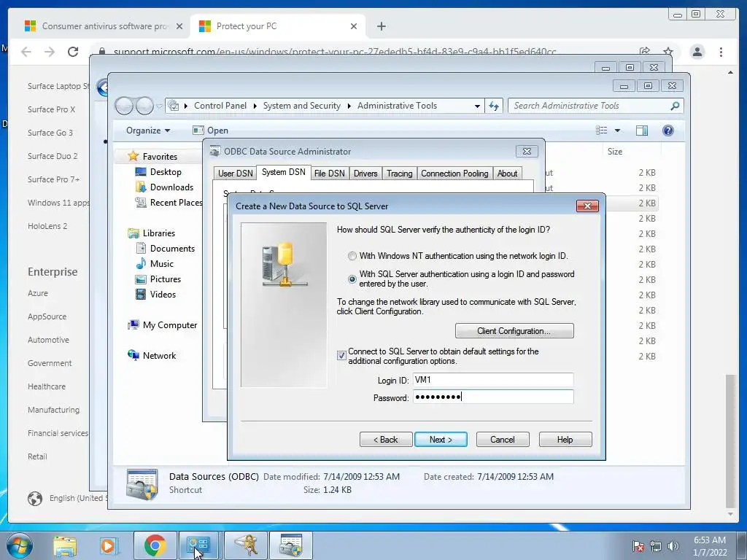Viewport: 747px width, 560px height.
Task: Open the Connection Pooling tab
Action: click(x=454, y=174)
